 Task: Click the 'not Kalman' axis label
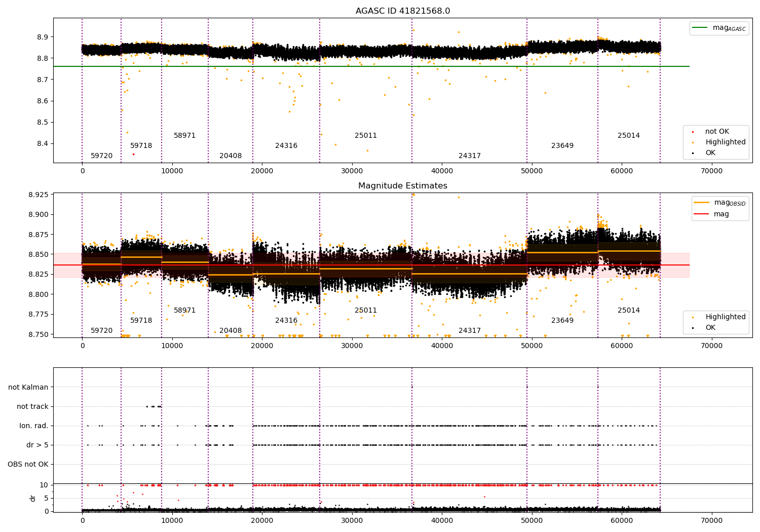(x=28, y=387)
